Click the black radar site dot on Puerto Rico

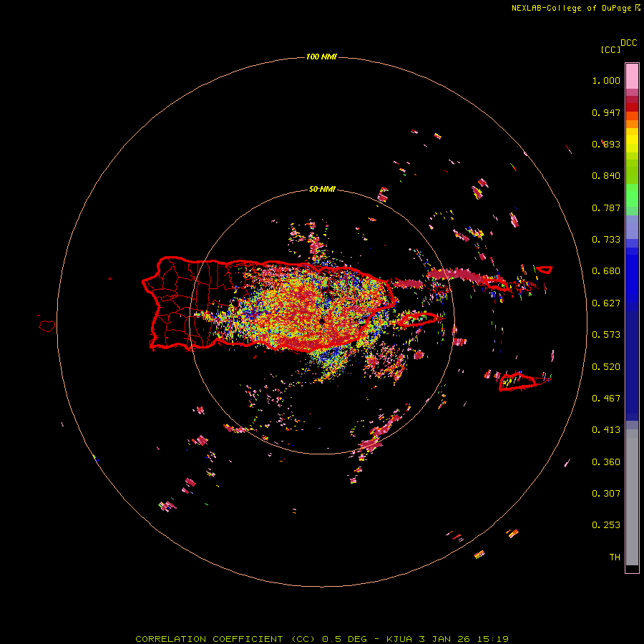click(323, 321)
